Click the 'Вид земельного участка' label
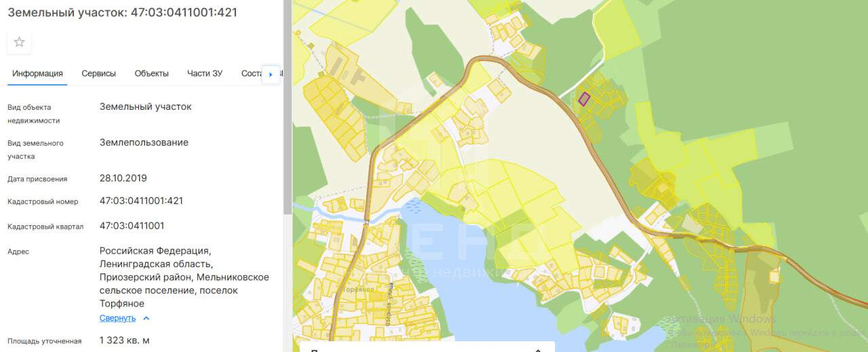The image size is (868, 352). [x=35, y=150]
